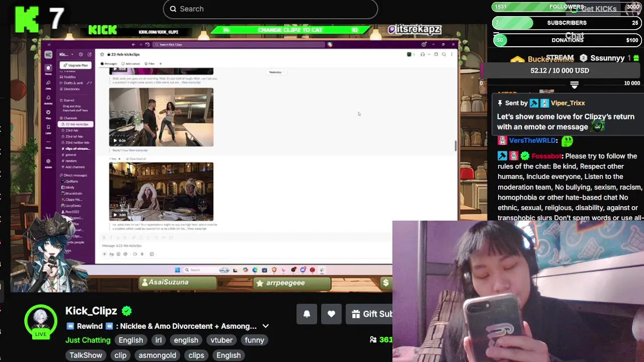Collapse Direct messages section in Slack
Viewport: 644px width, 362px height.
pos(73,175)
